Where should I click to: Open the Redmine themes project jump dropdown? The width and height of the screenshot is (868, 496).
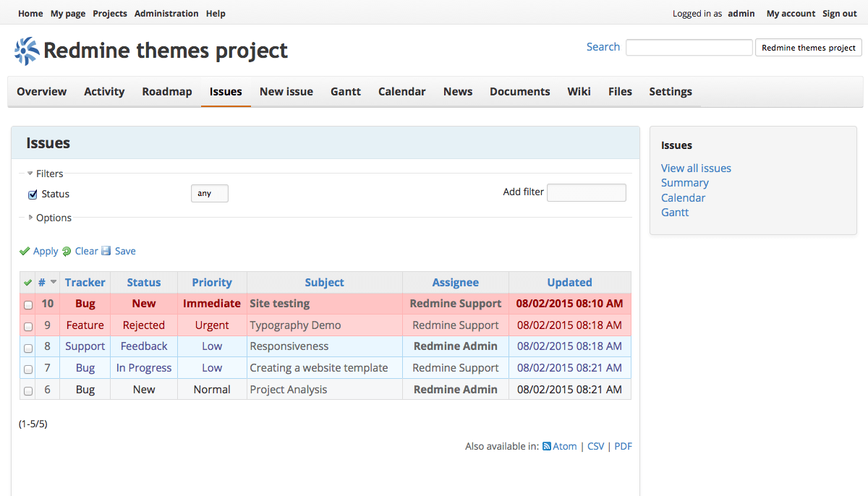pos(809,48)
